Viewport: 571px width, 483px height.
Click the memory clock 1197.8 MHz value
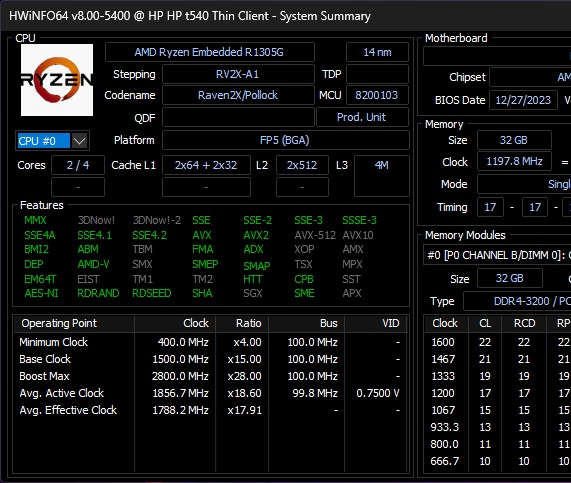pos(514,161)
